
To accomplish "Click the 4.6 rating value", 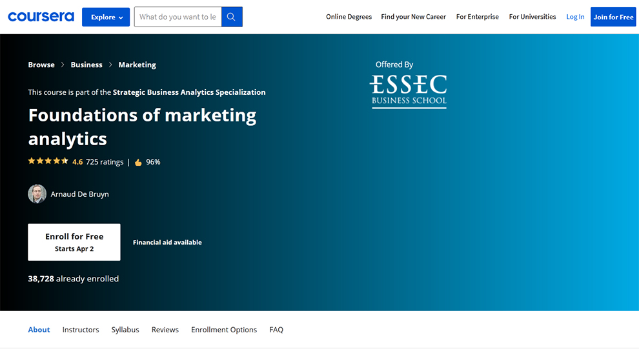I will pos(77,162).
